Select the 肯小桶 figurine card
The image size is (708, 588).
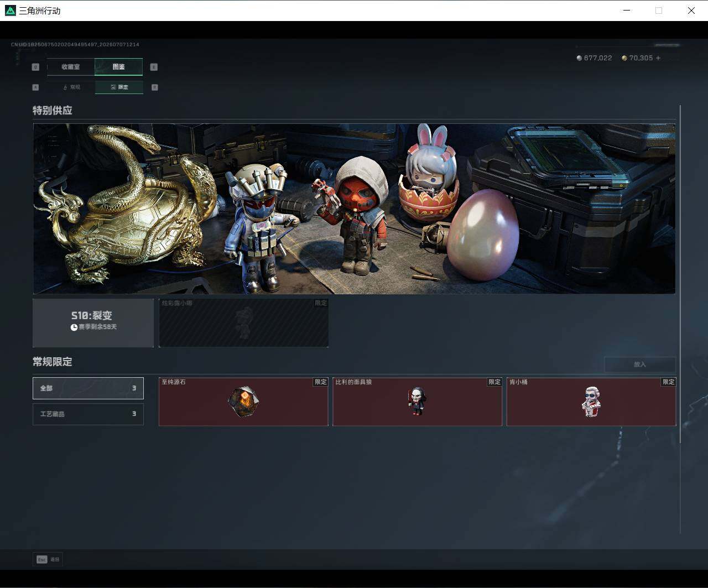[x=591, y=402]
